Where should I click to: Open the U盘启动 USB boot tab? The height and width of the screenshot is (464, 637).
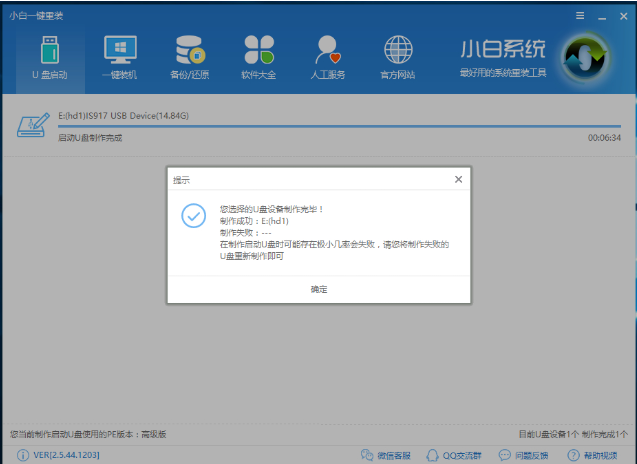coord(49,56)
